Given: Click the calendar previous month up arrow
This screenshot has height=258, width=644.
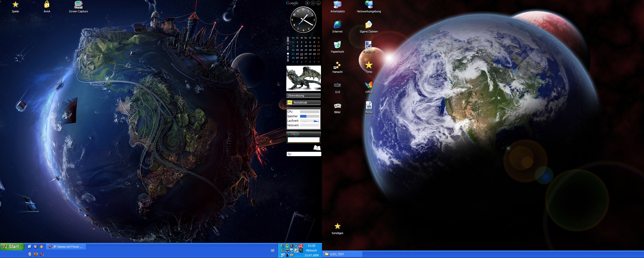Looking at the screenshot, I should coord(288,47).
